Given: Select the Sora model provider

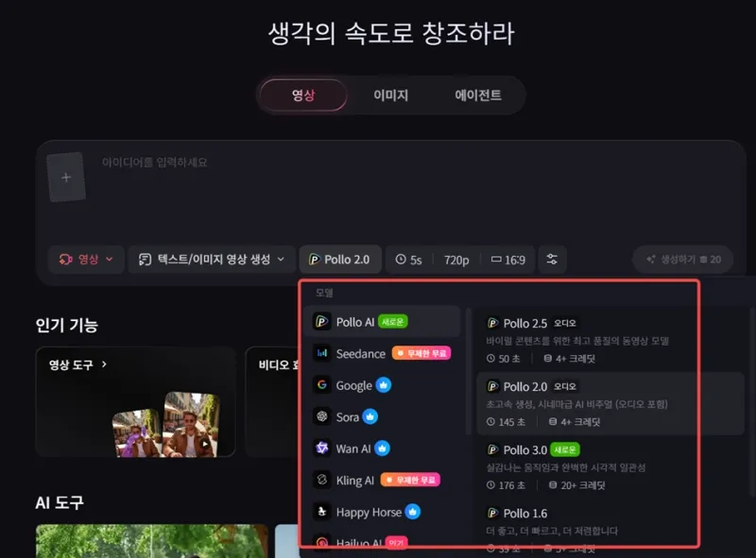Looking at the screenshot, I should click(x=383, y=416).
